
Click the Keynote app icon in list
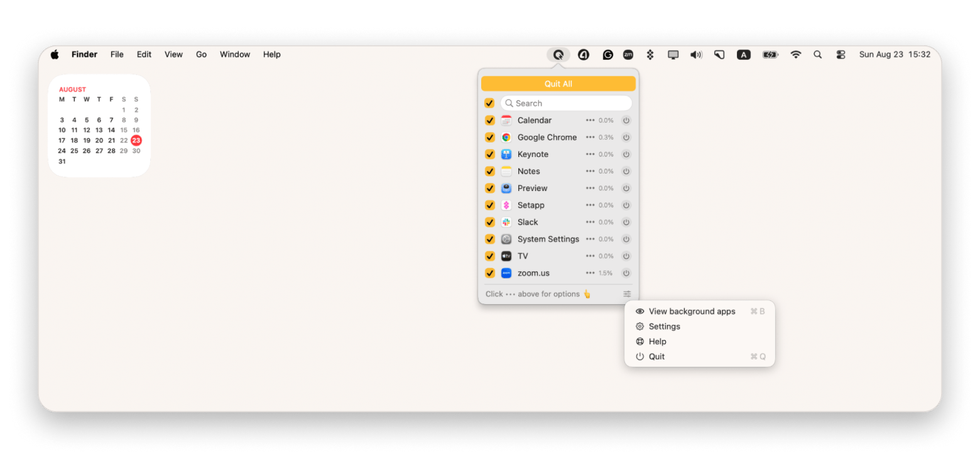click(506, 155)
